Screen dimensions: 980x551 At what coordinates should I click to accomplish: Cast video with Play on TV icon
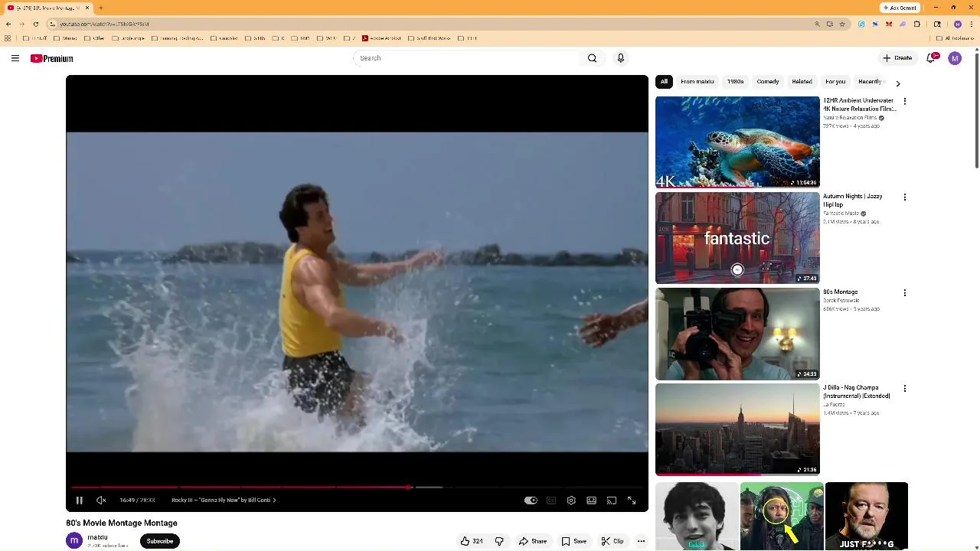(x=612, y=500)
